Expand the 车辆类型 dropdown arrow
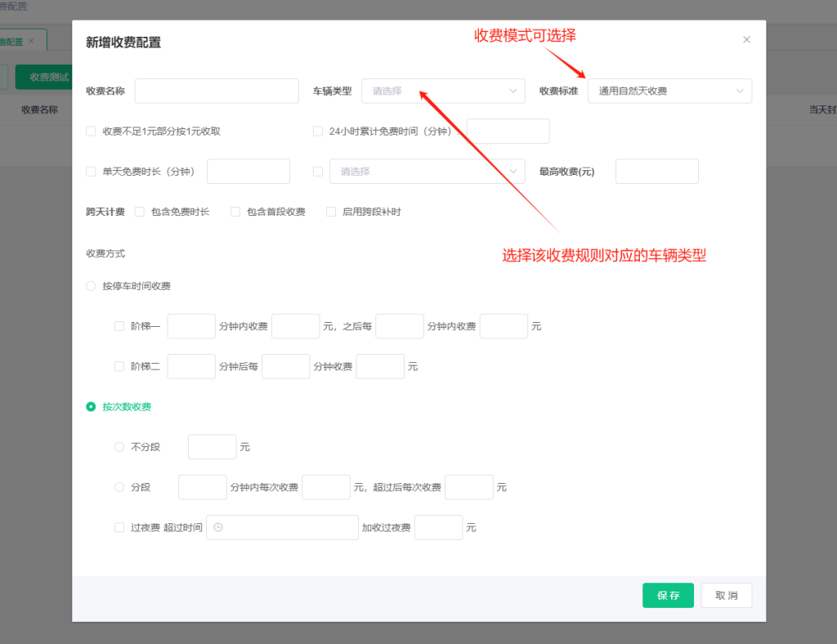The height and width of the screenshot is (644, 837). tap(513, 91)
